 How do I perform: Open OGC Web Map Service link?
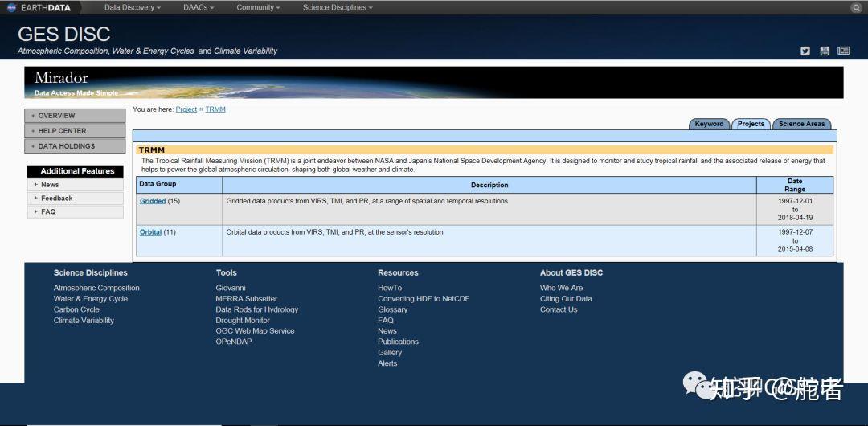[256, 330]
